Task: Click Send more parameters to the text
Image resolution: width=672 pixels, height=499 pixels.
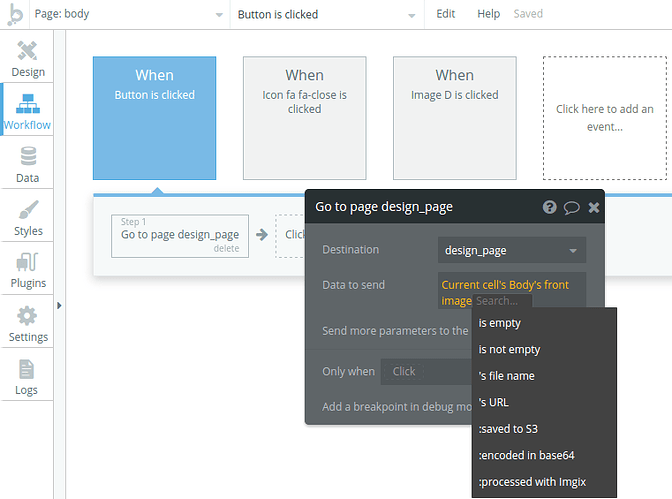Action: pos(395,331)
